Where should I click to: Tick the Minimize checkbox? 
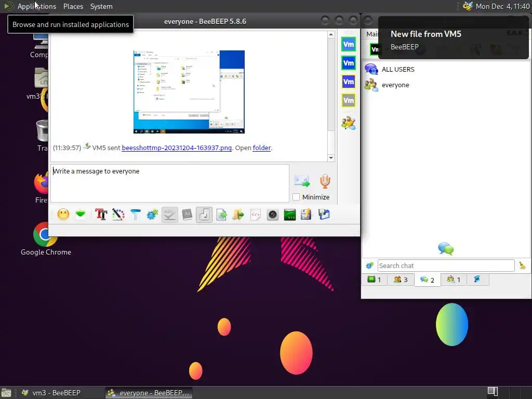pos(296,197)
